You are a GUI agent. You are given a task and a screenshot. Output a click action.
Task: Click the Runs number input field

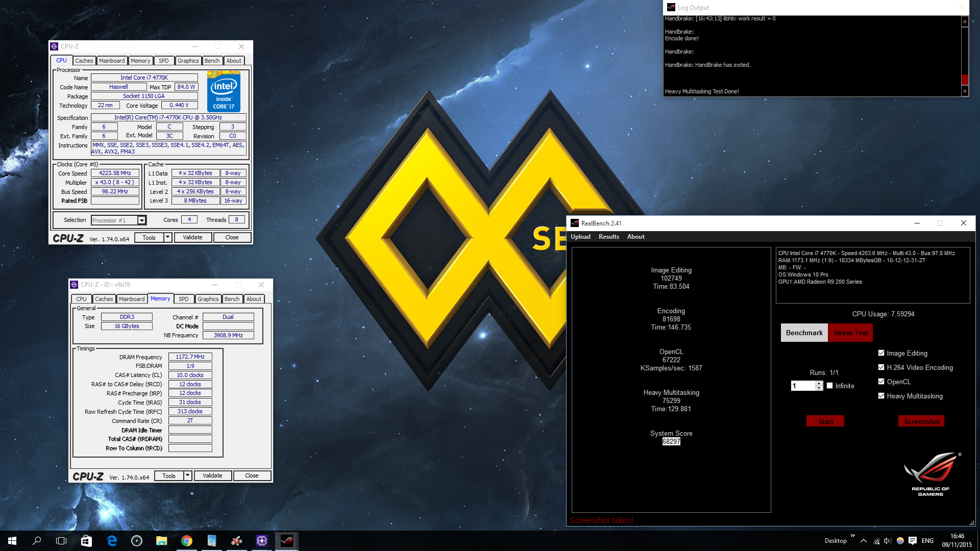click(803, 386)
